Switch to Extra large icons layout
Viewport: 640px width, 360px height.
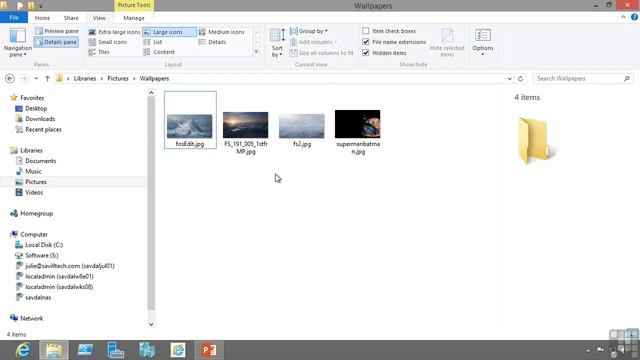click(114, 32)
